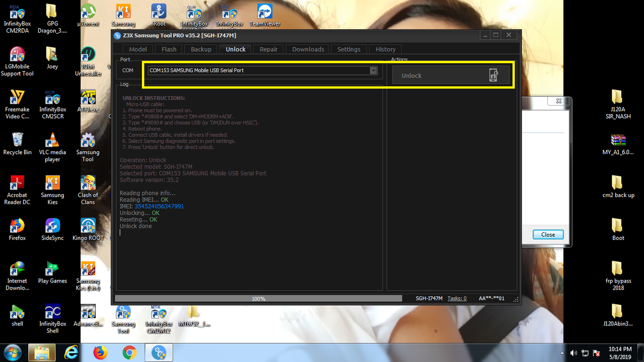Open the Joey folder on desktop
Screen dimensions: 644x362
(x=52, y=58)
